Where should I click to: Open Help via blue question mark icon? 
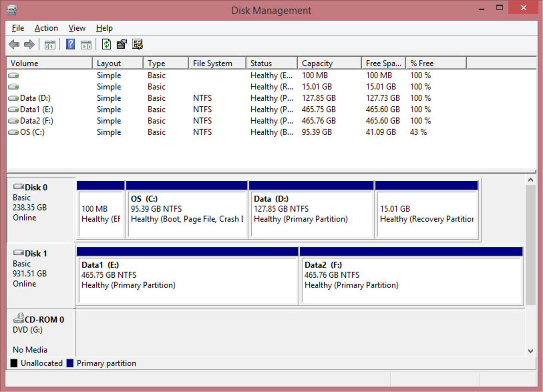70,44
